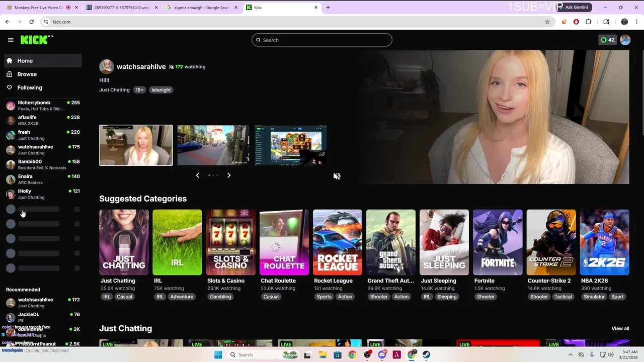Open Chrome three-dot menu
Screen dimensions: 644x362
637,22
